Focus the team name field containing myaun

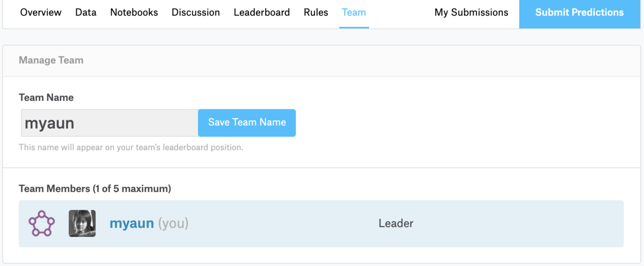click(x=109, y=123)
